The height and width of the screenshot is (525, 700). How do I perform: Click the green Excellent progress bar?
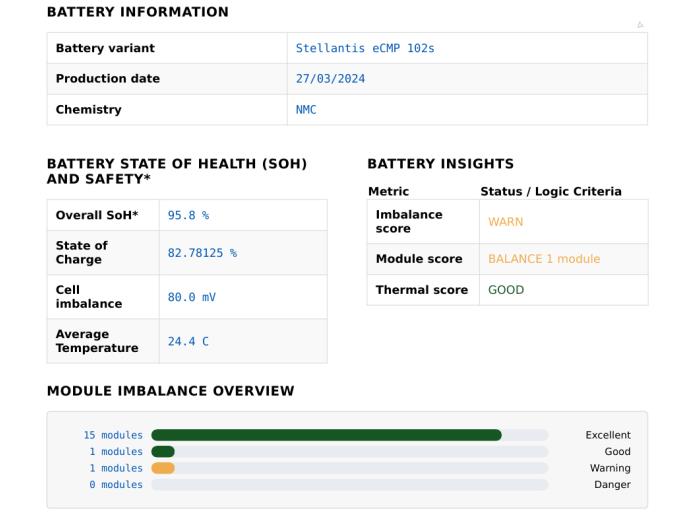[x=326, y=435]
